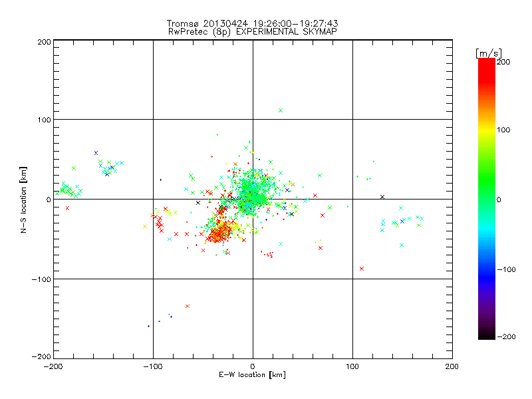Click the 0 tick label on the N-S axis
Image resolution: width=532 pixels, height=399 pixels.
coord(49,199)
